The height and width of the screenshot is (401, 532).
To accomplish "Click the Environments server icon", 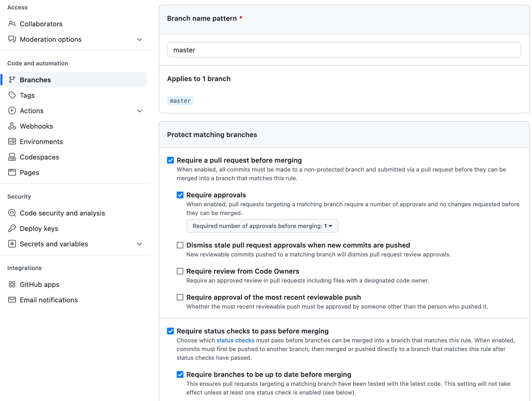I will click(12, 141).
